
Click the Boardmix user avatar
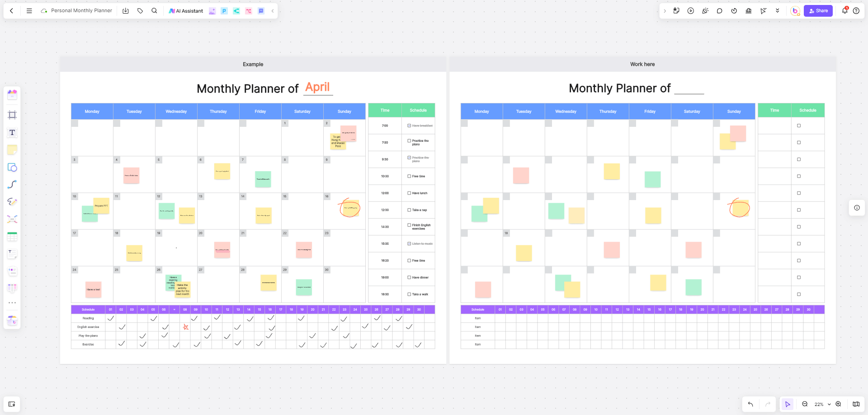click(x=795, y=11)
